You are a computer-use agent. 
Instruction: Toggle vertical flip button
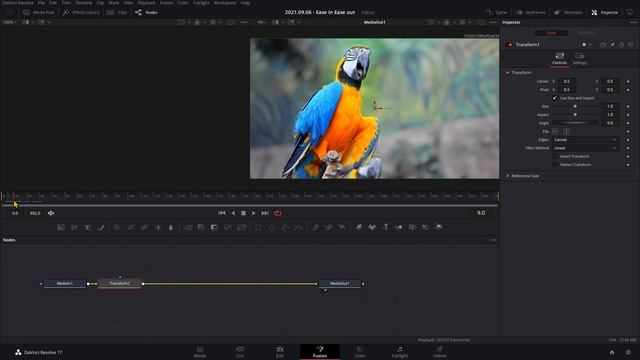[x=567, y=131]
